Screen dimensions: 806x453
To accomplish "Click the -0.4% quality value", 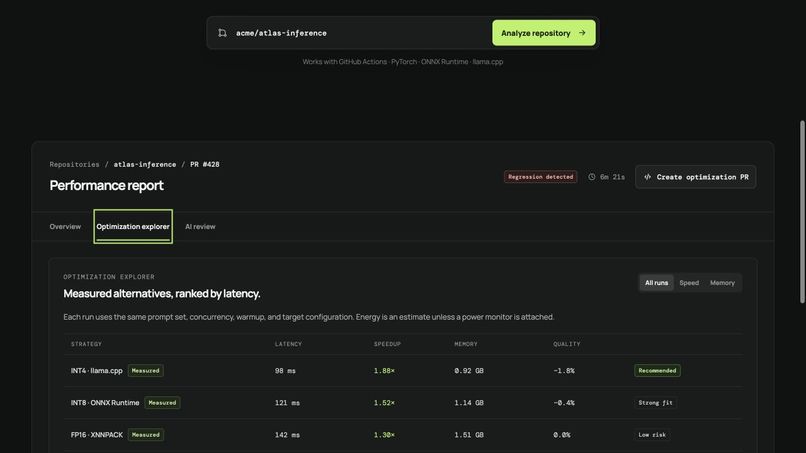I will tap(564, 403).
